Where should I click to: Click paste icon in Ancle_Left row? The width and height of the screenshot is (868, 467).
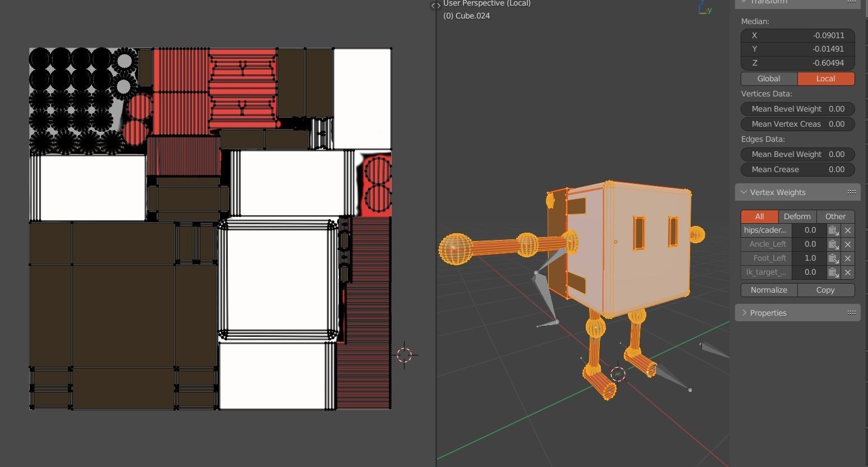click(x=833, y=244)
